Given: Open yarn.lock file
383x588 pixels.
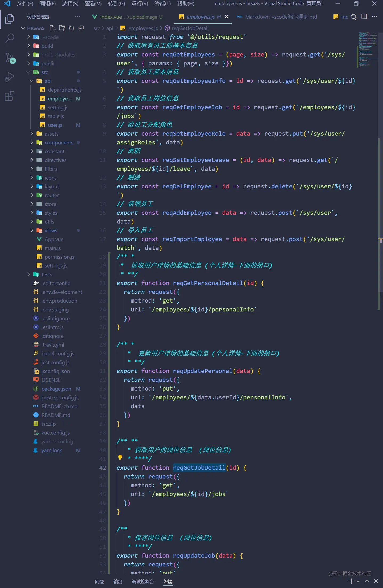Looking at the screenshot, I should tap(52, 450).
